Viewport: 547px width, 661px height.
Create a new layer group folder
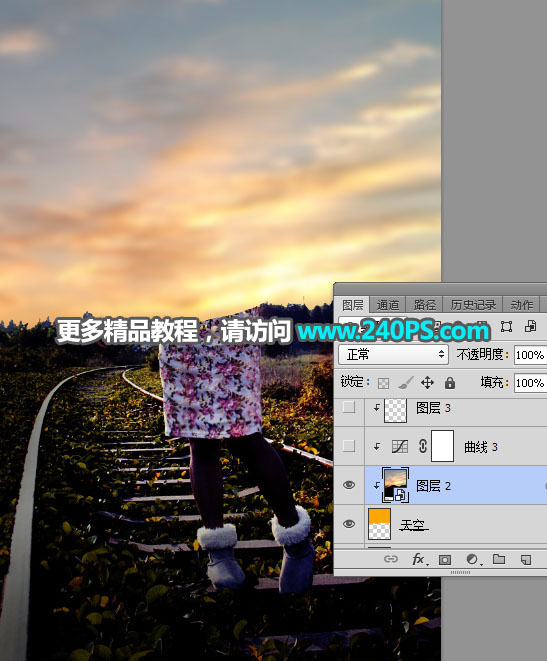point(499,559)
